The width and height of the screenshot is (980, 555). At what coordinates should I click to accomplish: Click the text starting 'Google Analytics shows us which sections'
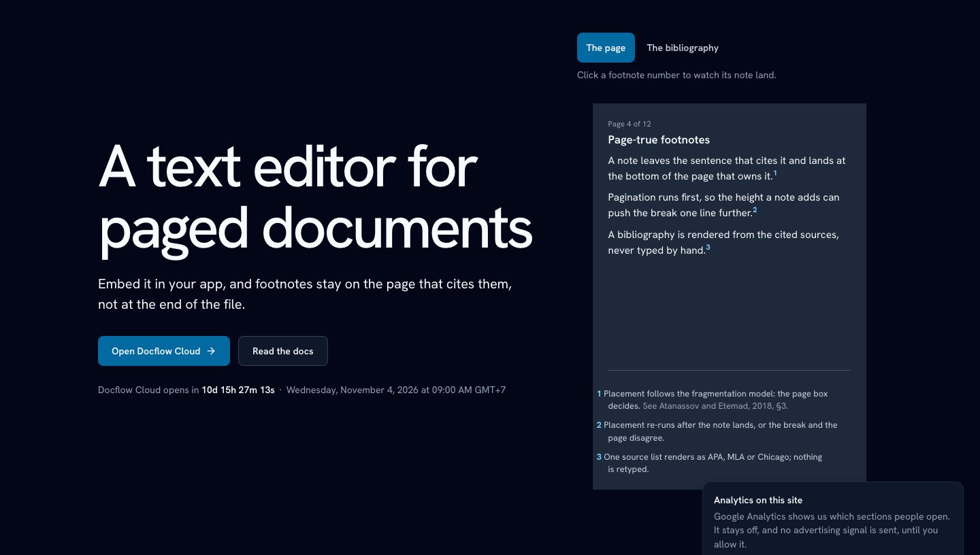point(832,531)
